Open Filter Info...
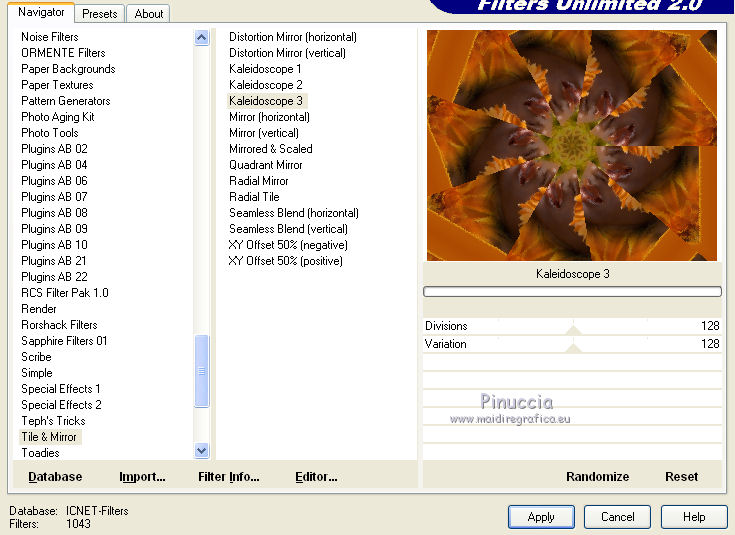 (x=229, y=476)
